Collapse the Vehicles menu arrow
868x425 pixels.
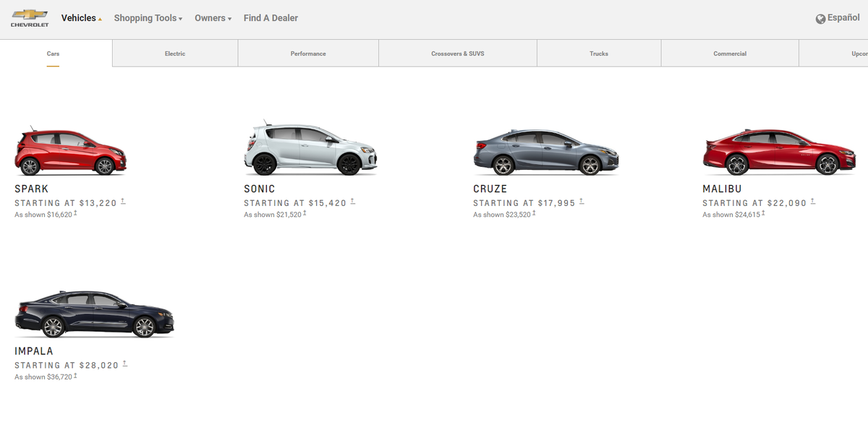[98, 18]
